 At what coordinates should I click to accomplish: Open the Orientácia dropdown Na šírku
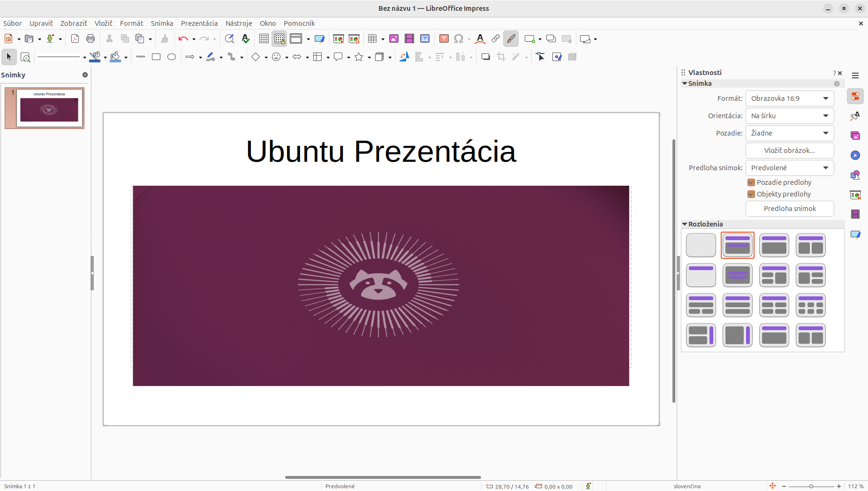(790, 116)
